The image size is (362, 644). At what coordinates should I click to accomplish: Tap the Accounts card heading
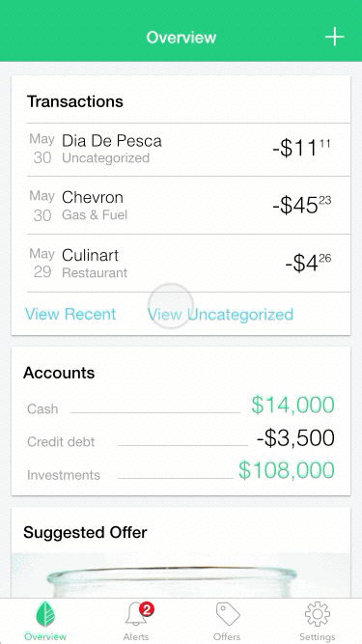[59, 373]
